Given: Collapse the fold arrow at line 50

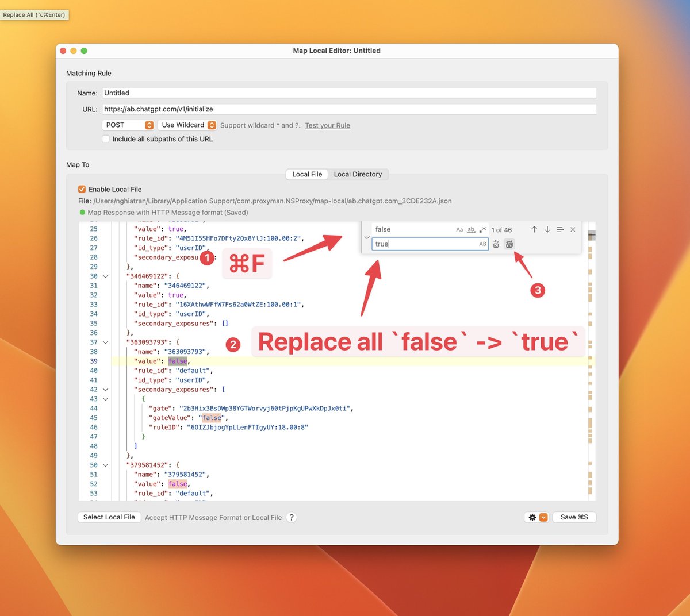Looking at the screenshot, I should (105, 465).
